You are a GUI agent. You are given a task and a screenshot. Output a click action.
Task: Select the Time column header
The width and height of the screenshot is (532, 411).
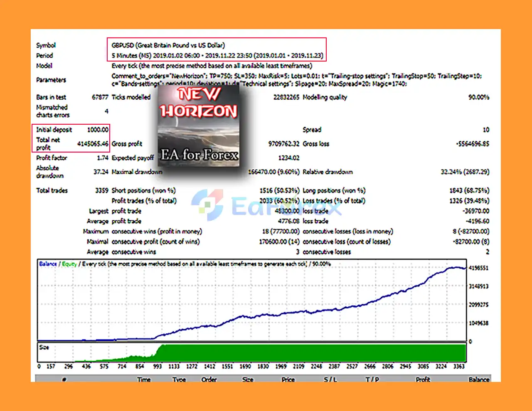[x=143, y=379]
